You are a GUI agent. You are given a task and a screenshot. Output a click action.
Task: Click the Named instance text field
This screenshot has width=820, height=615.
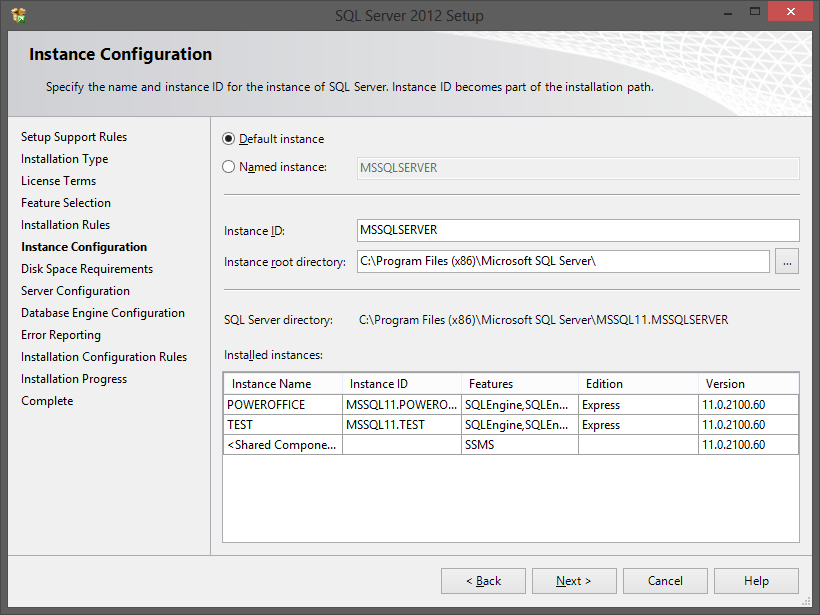click(578, 168)
